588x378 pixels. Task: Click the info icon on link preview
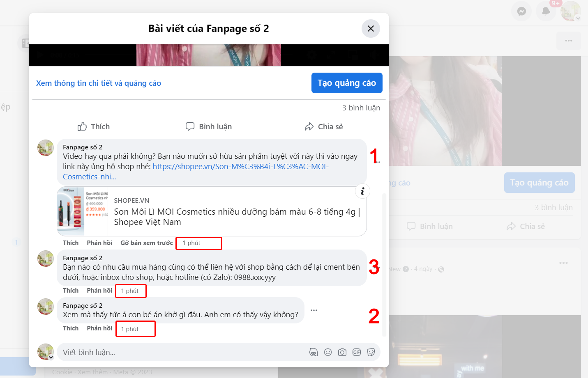click(x=362, y=191)
